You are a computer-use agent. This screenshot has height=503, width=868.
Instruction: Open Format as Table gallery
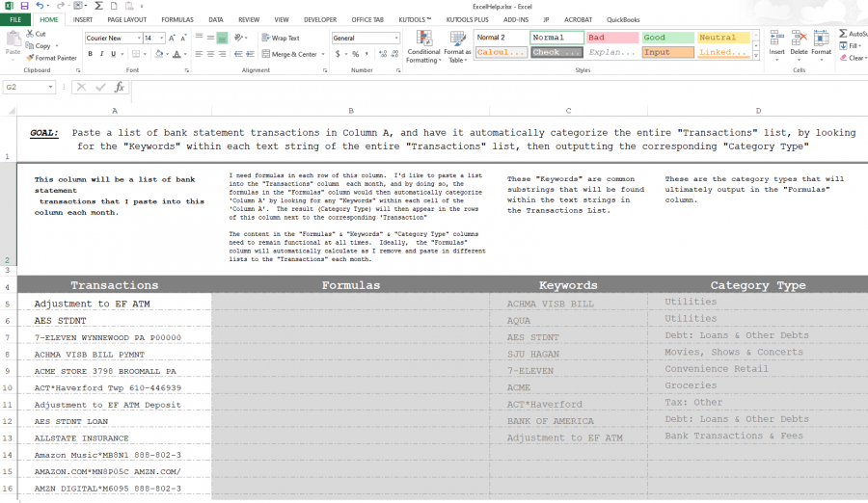[457, 47]
